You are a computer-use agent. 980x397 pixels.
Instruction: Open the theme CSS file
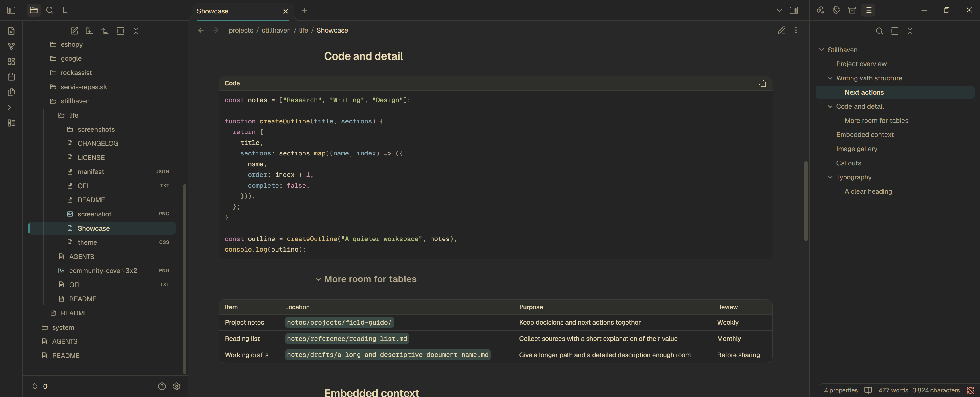coord(102,242)
